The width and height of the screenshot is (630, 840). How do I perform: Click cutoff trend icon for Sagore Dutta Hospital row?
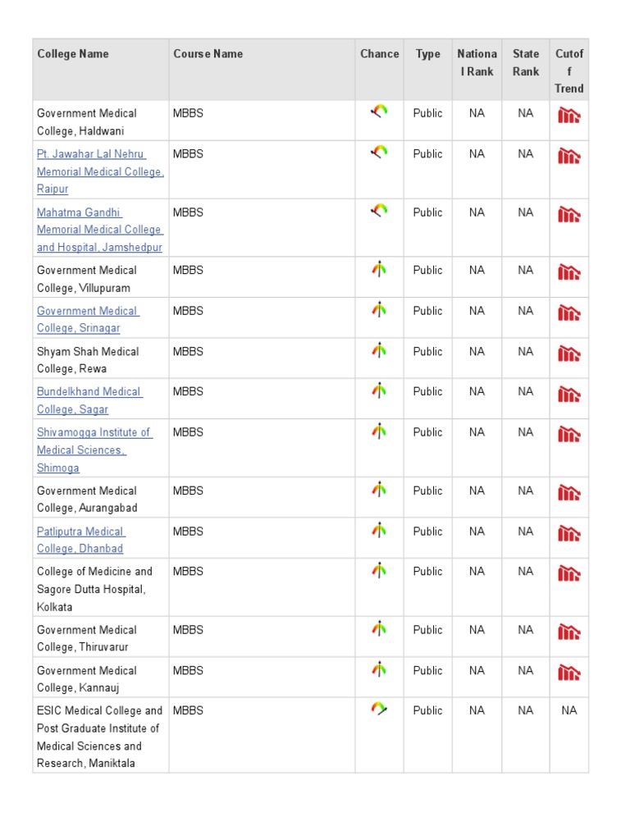[x=569, y=573]
